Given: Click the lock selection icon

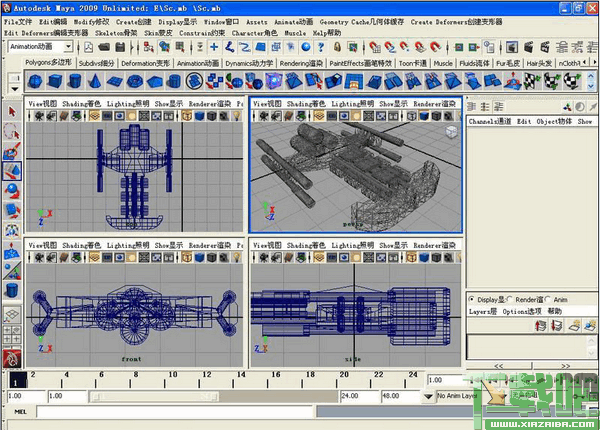Looking at the screenshot, I should click(337, 47).
